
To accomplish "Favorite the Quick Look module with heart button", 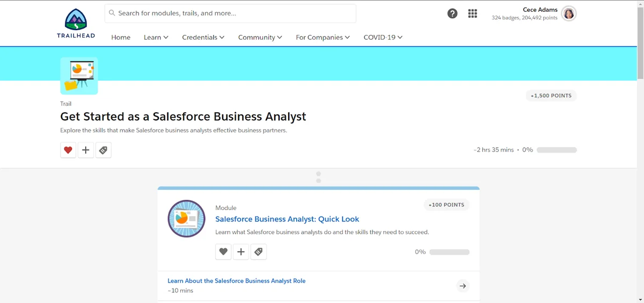I will (223, 251).
